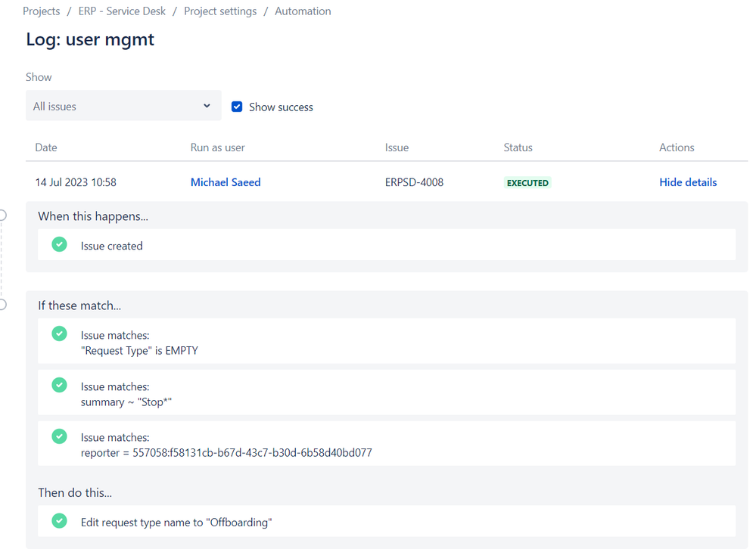Hide details for the ERPSD-4008 log entry
Image resolution: width=756 pixels, height=549 pixels.
click(x=688, y=182)
